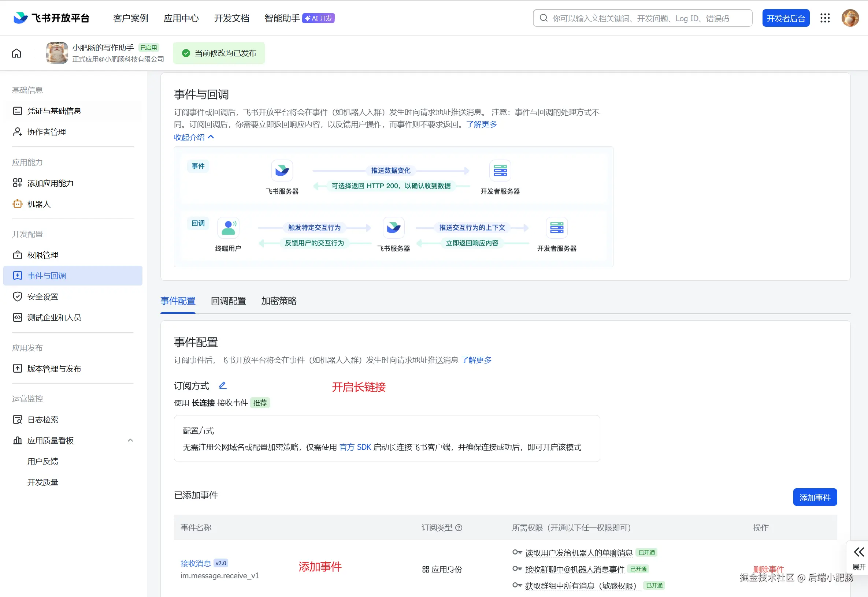Click the 添加事件 button
868x597 pixels.
tap(815, 497)
